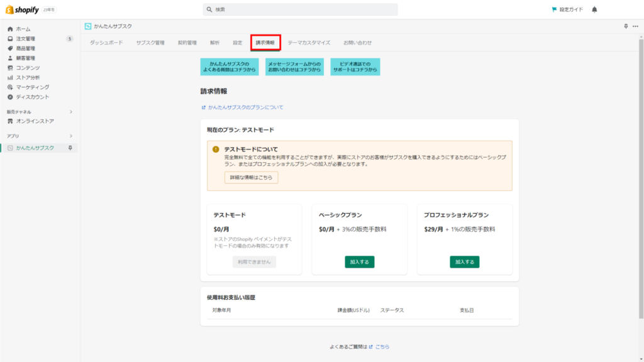Click the ホーム house icon
644x362 pixels.
pos(10,29)
